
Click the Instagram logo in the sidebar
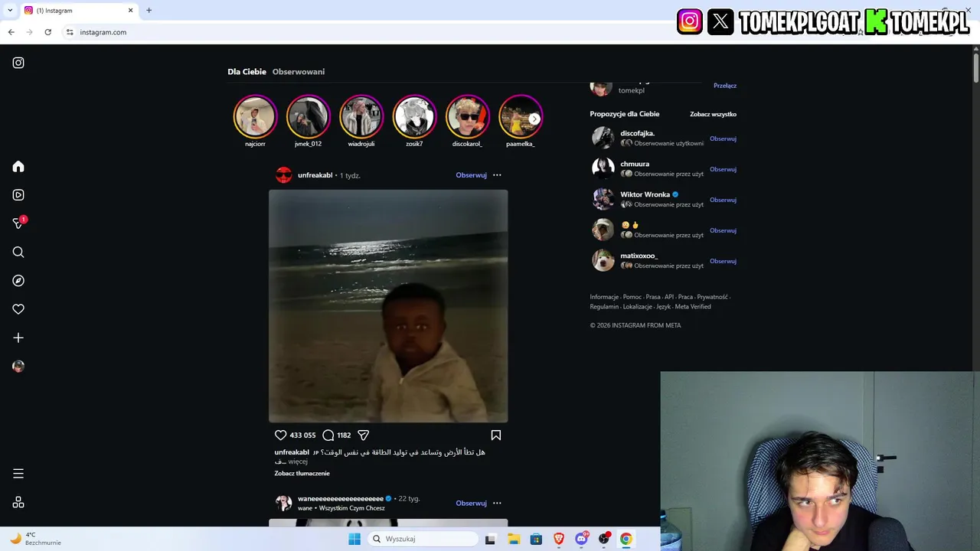point(18,63)
